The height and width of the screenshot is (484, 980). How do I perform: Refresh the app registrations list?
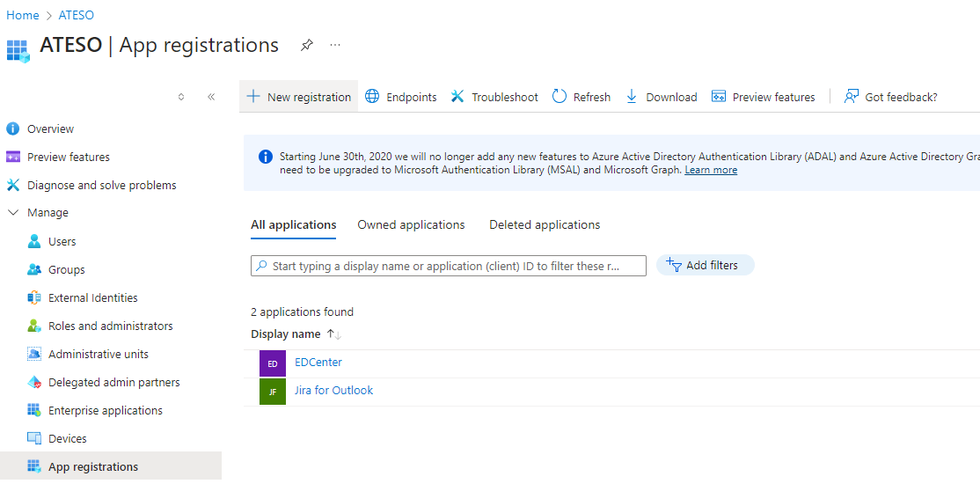(x=581, y=97)
